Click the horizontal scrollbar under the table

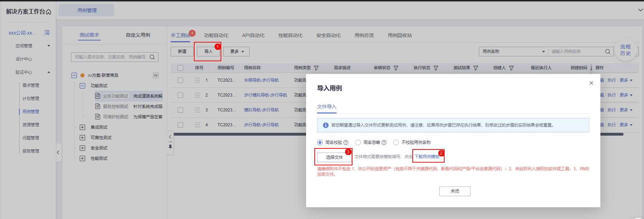(x=398, y=134)
